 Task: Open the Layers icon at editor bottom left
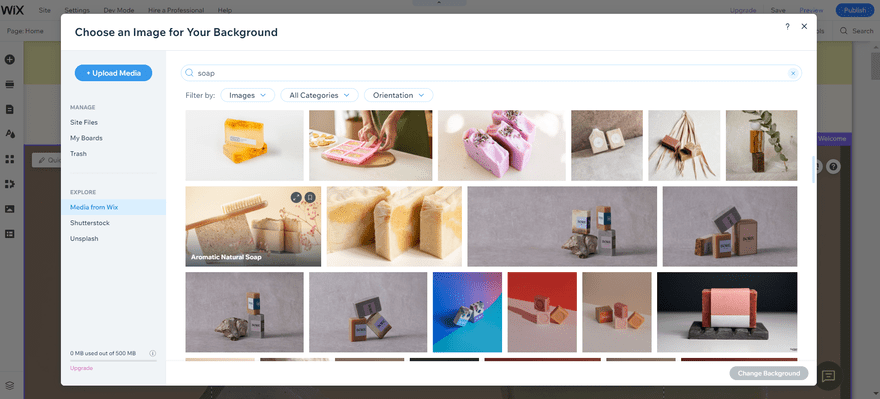pos(10,386)
